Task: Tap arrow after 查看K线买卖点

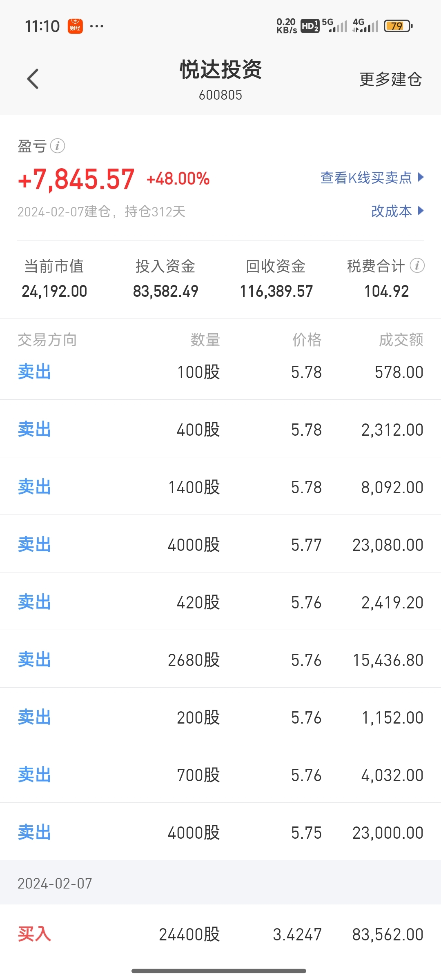Action: [x=421, y=177]
